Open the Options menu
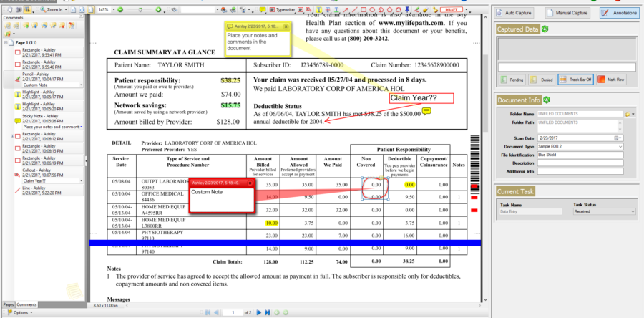 [x=19, y=312]
